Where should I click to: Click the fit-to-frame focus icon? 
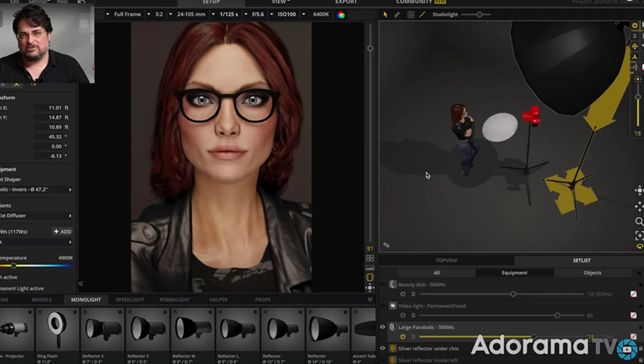[x=639, y=235]
